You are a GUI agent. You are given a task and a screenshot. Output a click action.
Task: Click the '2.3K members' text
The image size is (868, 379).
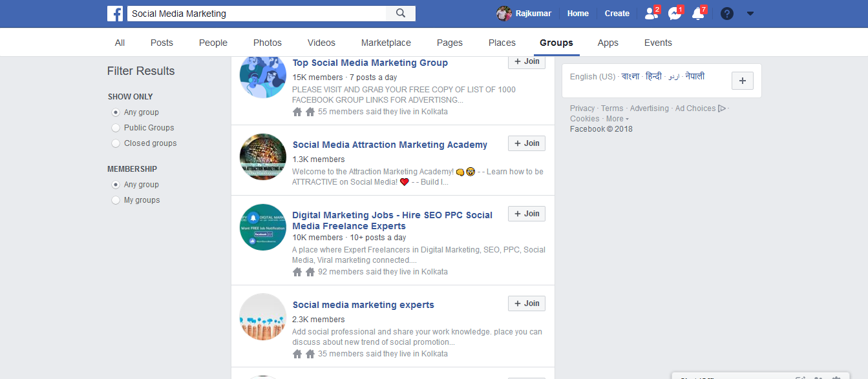[319, 320]
